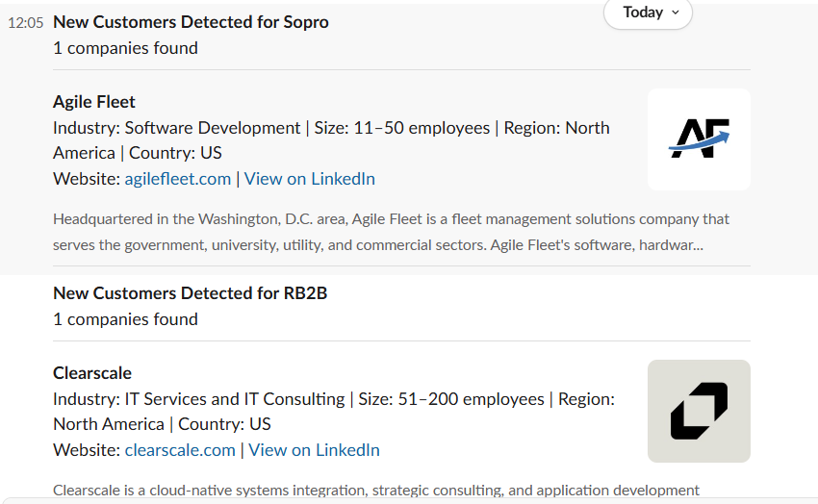818x504 pixels.
Task: Click the chevron arrow beside Today
Action: coord(675,13)
